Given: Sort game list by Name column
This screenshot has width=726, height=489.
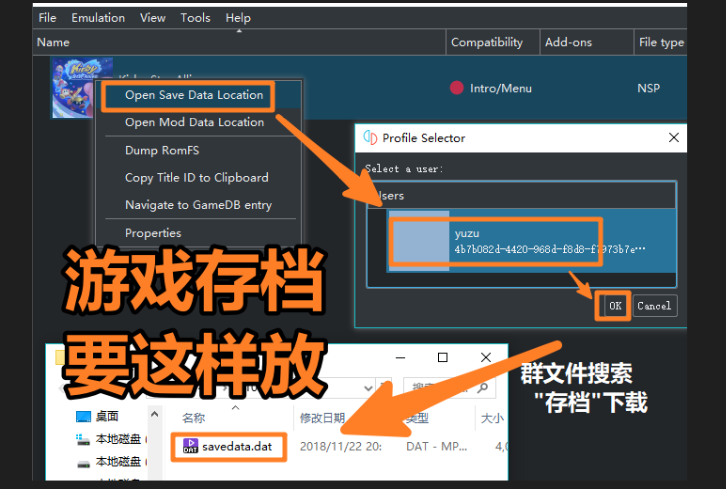Looking at the screenshot, I should [x=239, y=42].
